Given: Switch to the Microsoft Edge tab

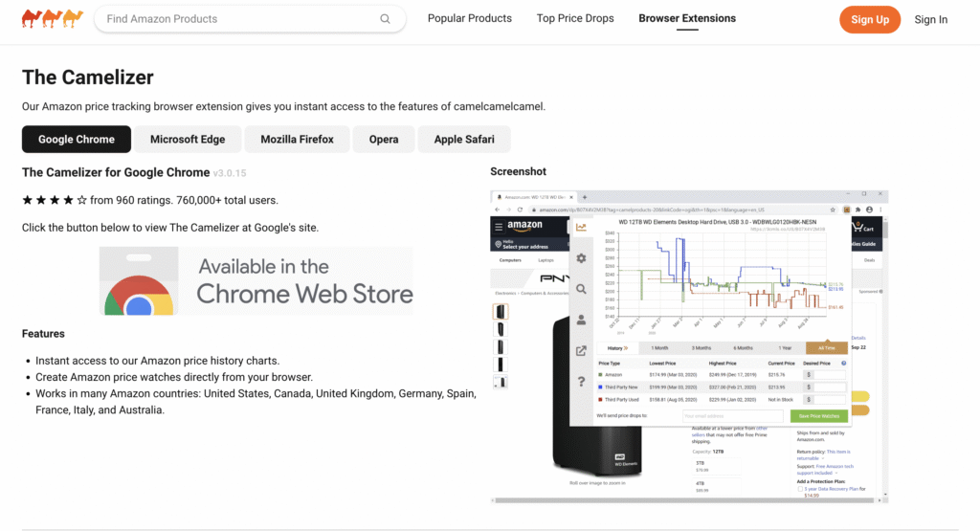Looking at the screenshot, I should [x=188, y=140].
